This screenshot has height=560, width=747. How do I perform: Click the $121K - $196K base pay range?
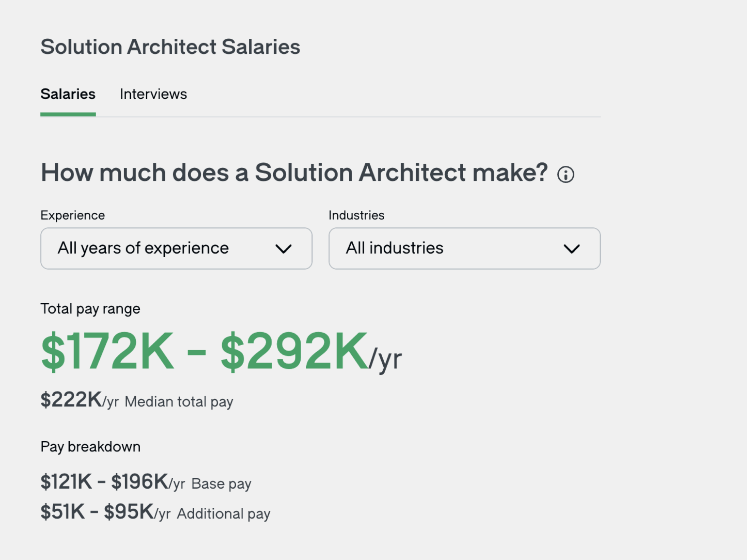pos(104,482)
